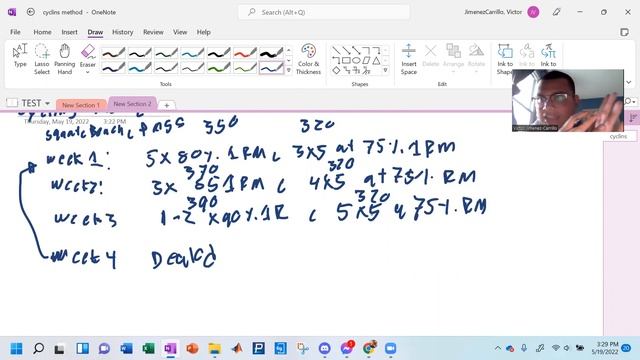Image resolution: width=640 pixels, height=360 pixels.
Task: Select the light blue pen in top row
Action: pos(192,53)
